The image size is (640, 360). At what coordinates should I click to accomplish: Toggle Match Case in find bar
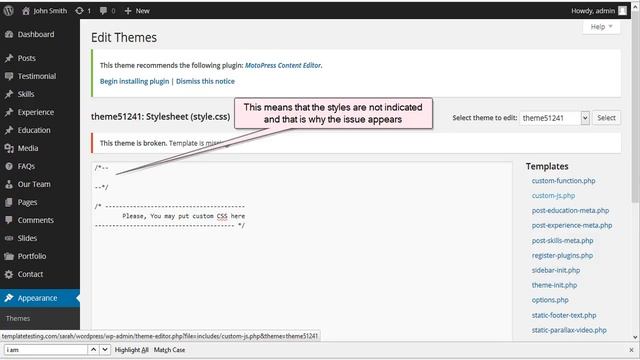coord(169,350)
